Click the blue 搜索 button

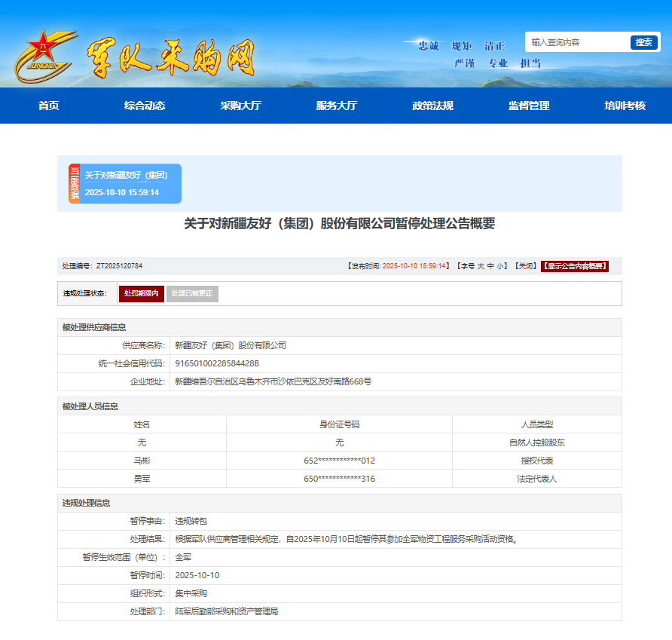point(643,42)
